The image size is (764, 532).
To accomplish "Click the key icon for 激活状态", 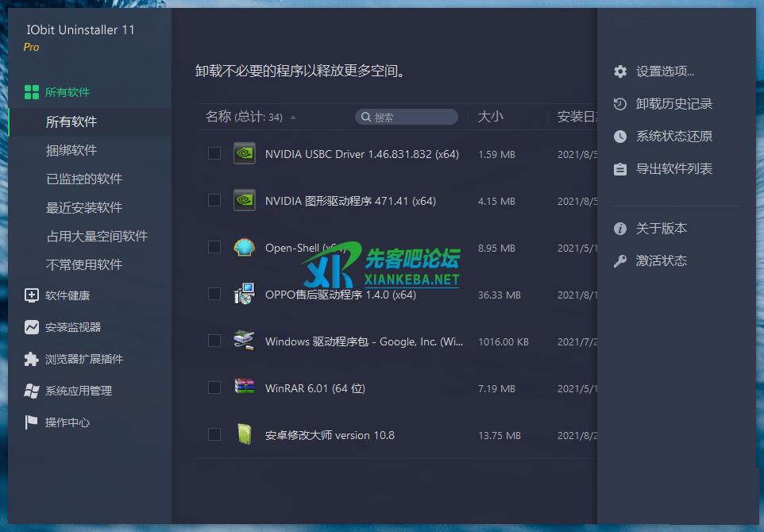I will (x=620, y=261).
